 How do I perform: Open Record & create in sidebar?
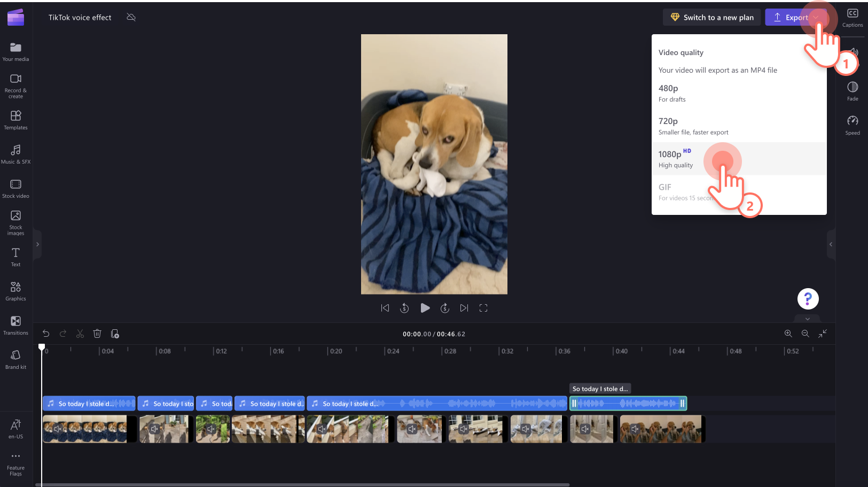pos(15,86)
